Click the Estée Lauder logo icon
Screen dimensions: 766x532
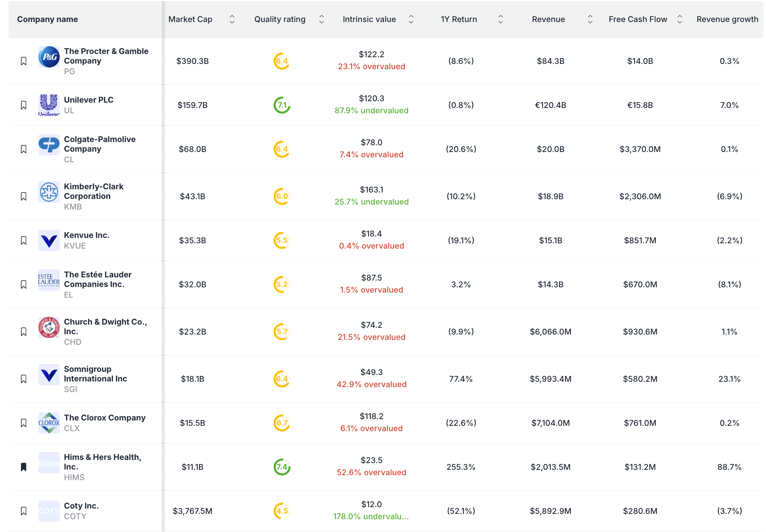point(49,280)
